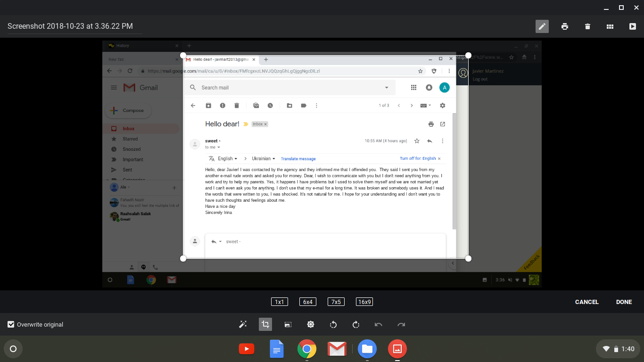Toggle the pencil edit mode button

pos(542,26)
